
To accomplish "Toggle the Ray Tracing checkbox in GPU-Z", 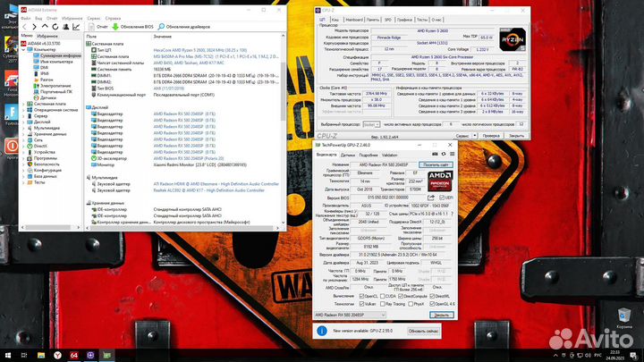I will pos(383,304).
